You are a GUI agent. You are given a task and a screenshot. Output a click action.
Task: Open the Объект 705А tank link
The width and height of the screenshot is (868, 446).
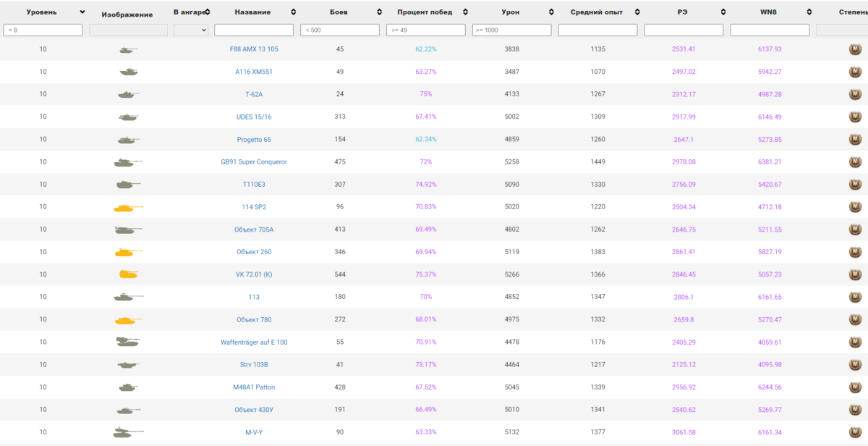click(254, 229)
